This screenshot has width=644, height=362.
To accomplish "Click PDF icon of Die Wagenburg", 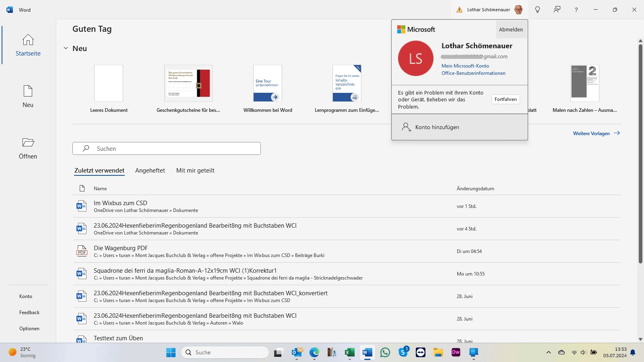I will (82, 251).
